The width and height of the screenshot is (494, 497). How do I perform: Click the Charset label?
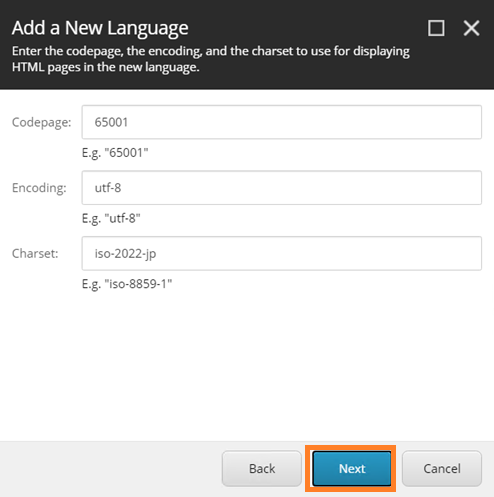35,254
